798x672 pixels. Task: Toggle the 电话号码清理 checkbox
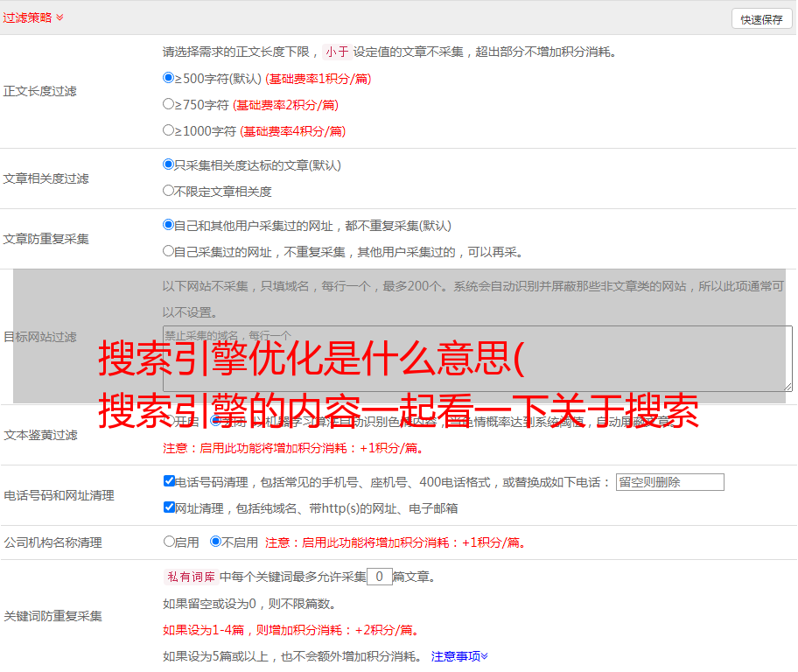pos(170,481)
